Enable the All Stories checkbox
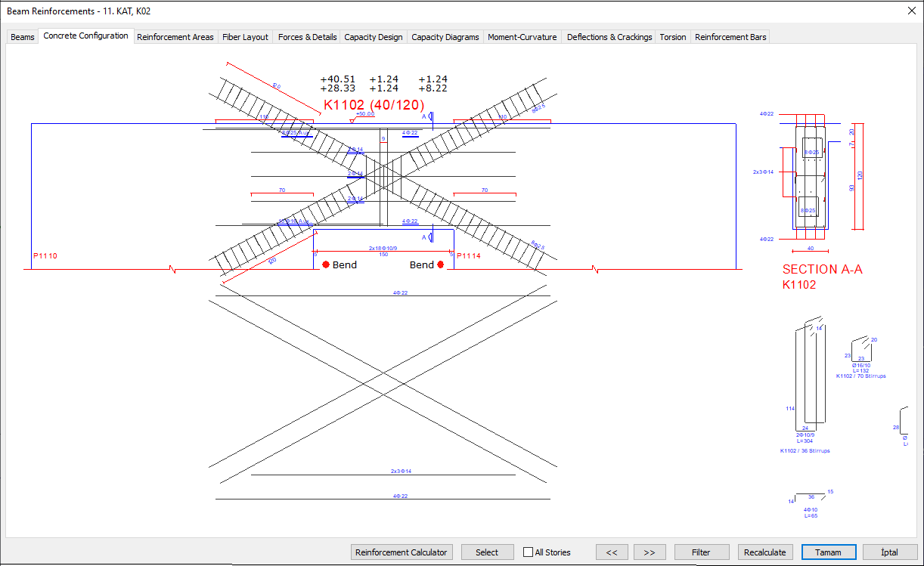 528,552
